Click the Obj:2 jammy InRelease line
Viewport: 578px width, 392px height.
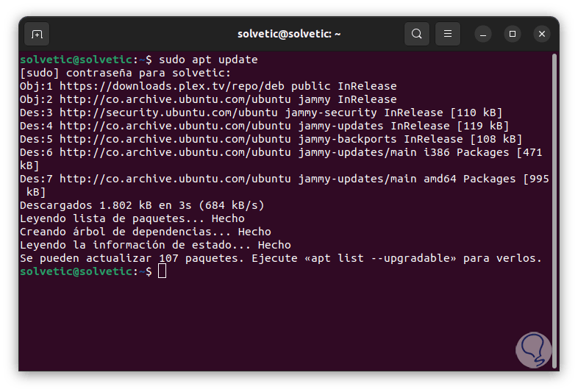click(x=208, y=99)
